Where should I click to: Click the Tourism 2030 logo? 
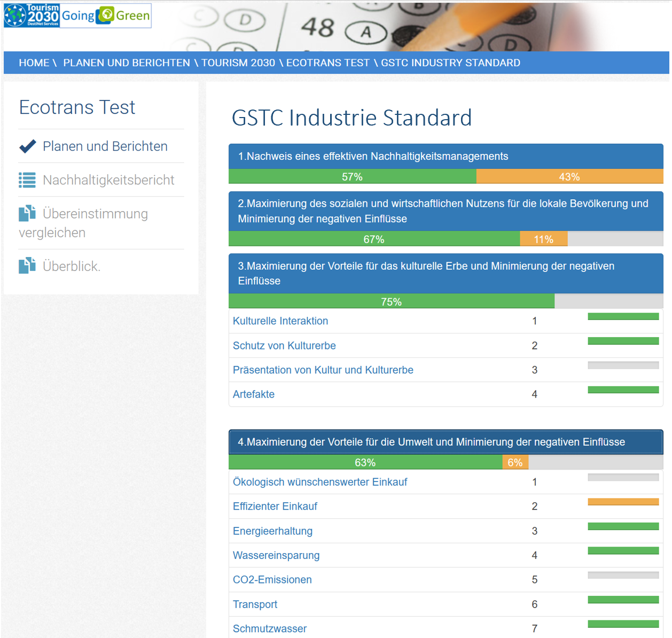32,15
